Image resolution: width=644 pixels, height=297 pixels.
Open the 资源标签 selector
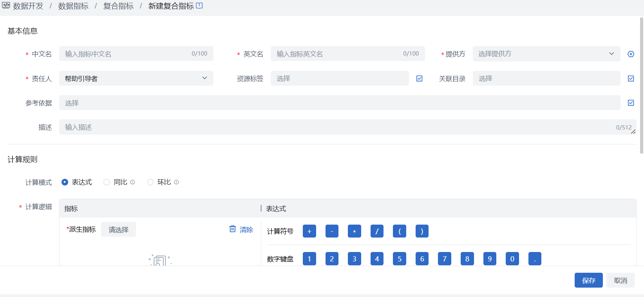(x=340, y=78)
